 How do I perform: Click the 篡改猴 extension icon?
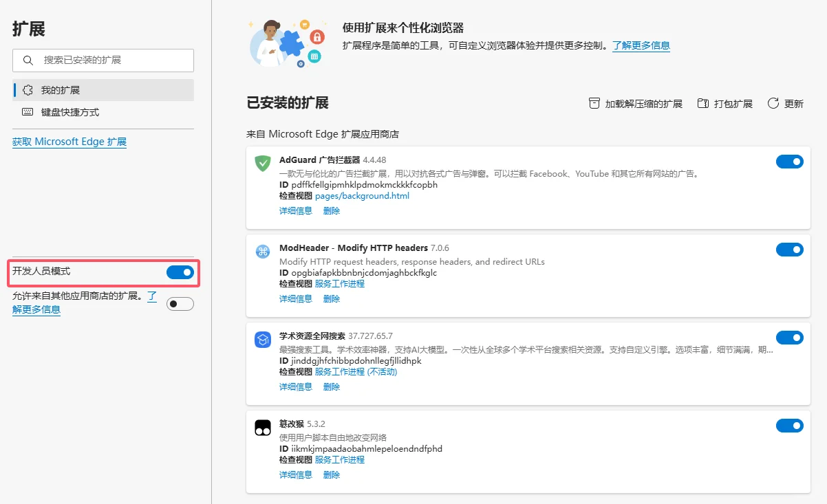[262, 428]
